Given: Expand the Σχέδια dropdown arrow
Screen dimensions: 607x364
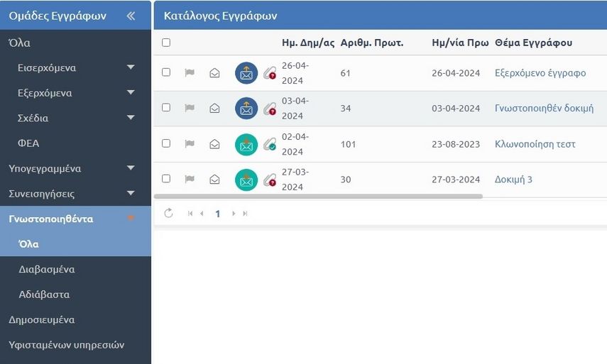Looking at the screenshot, I should 131,118.
